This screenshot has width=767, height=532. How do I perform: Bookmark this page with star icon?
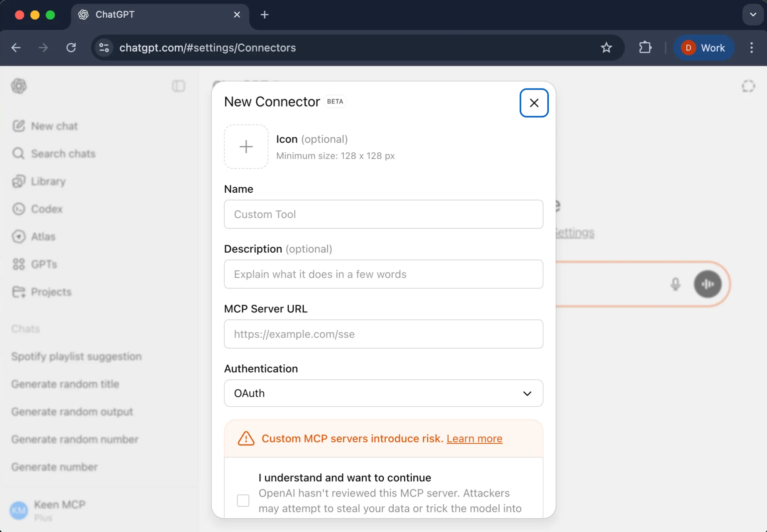pyautogui.click(x=607, y=48)
